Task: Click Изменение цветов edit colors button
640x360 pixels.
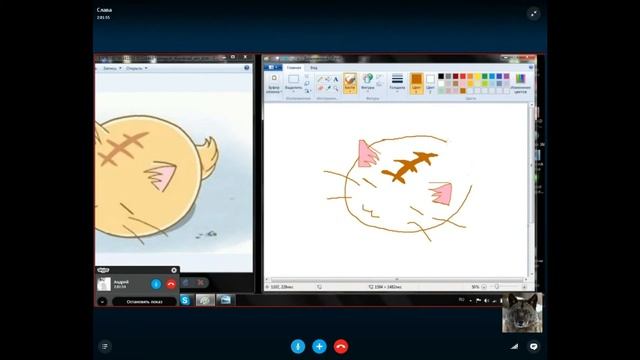Action: (520, 83)
